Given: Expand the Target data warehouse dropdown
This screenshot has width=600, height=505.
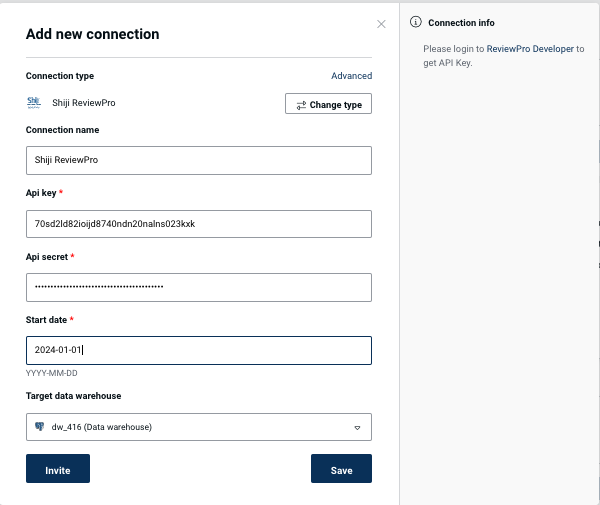Looking at the screenshot, I should (199, 427).
